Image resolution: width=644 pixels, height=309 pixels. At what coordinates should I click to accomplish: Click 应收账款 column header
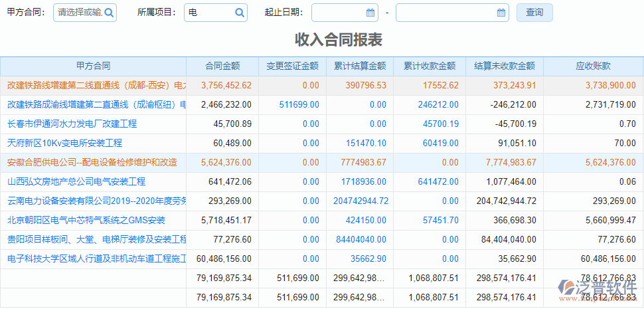tap(593, 66)
